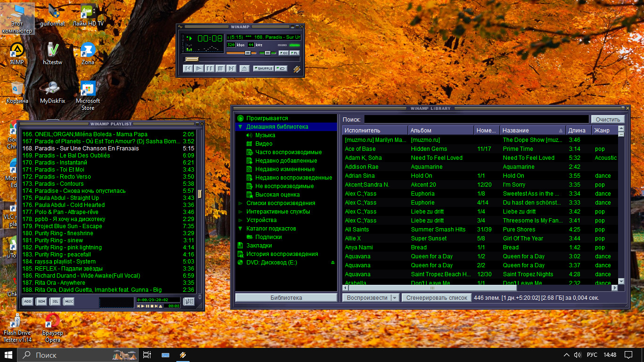Viewport: 644px width, 362px height.
Task: Open LIST OPTS menu in Winamp Playlist
Action: (x=189, y=302)
